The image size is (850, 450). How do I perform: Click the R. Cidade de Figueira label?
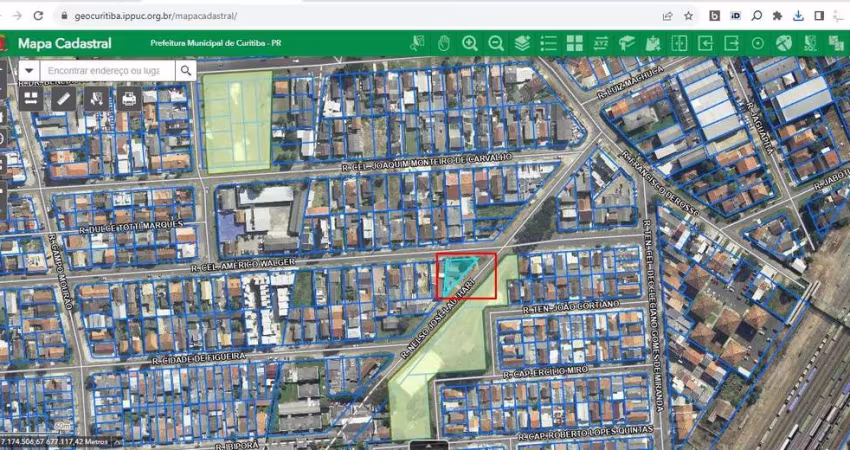pos(198,357)
